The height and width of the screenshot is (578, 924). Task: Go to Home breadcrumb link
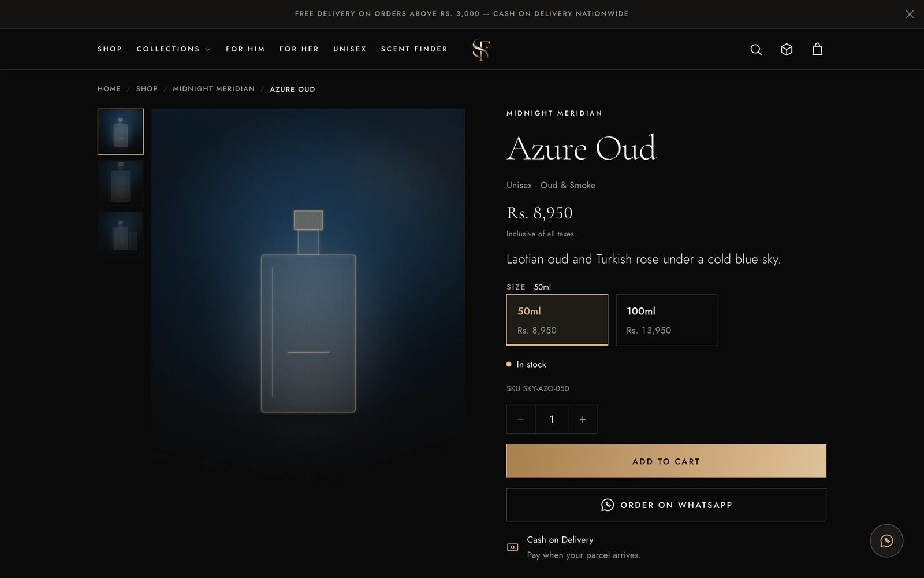109,89
